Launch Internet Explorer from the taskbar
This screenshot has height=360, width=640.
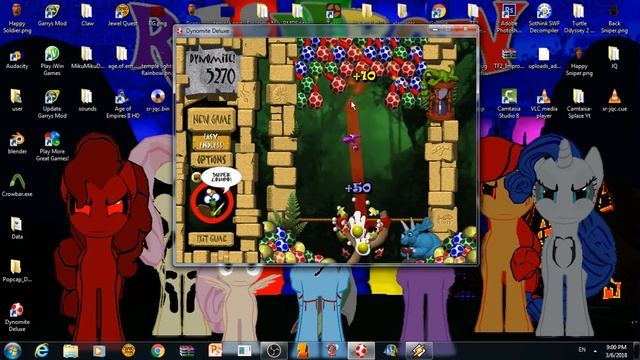42,351
